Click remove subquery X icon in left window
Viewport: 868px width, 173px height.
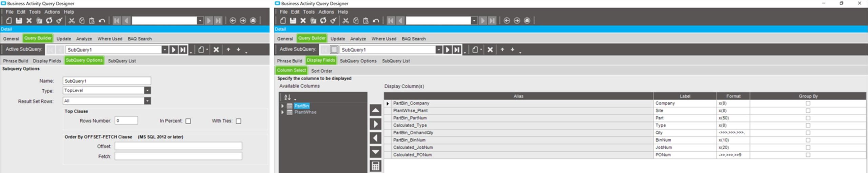click(216, 50)
